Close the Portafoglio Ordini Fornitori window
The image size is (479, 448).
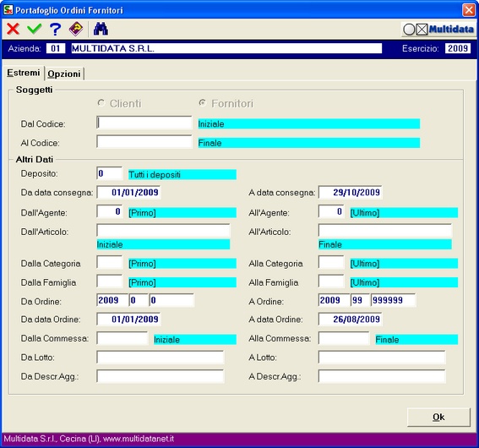(x=469, y=10)
